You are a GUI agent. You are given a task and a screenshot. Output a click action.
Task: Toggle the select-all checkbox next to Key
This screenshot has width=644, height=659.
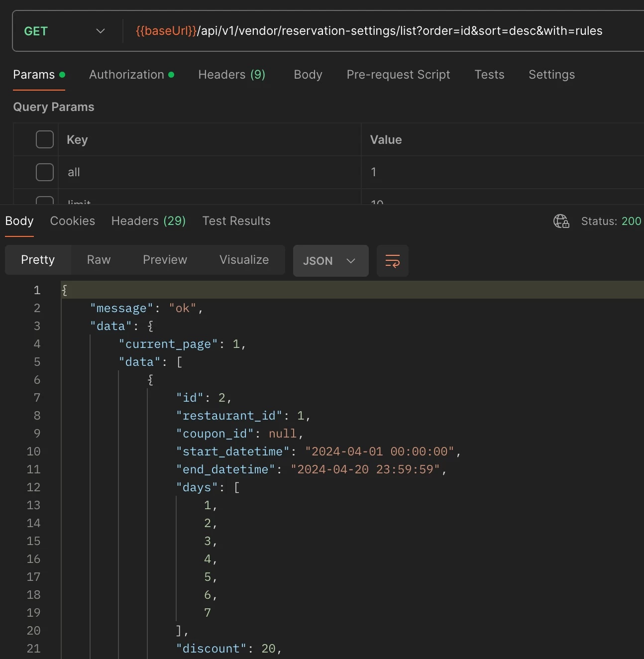click(x=45, y=139)
